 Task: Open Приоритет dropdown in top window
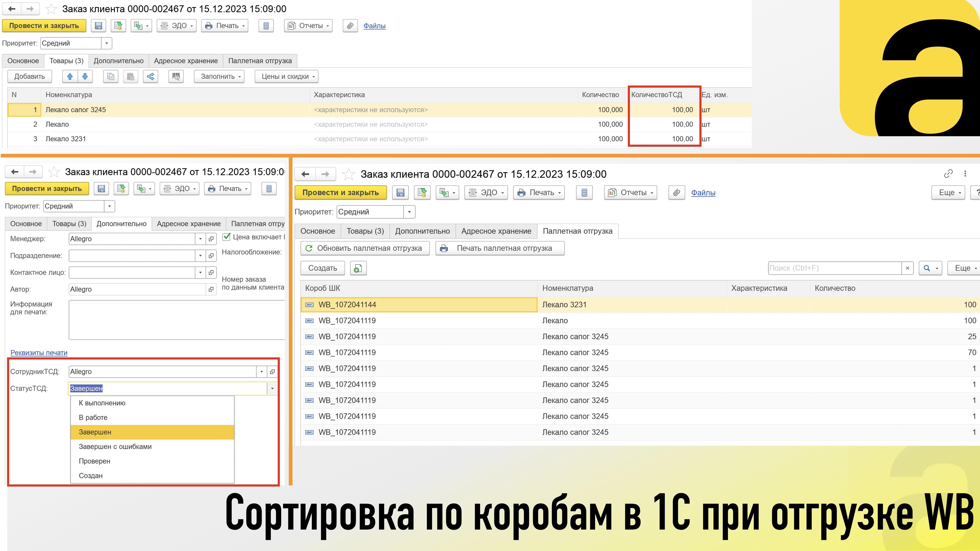point(107,43)
